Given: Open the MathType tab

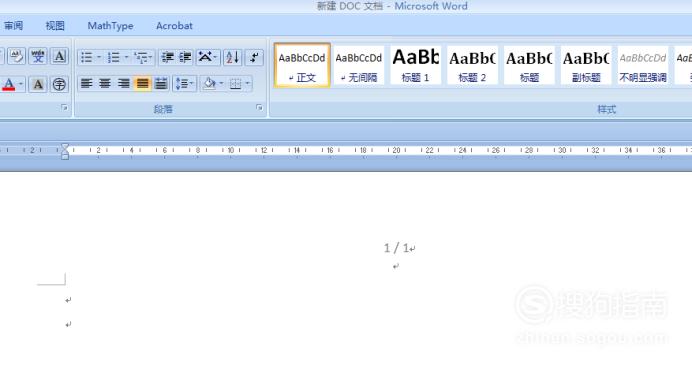Looking at the screenshot, I should pyautogui.click(x=110, y=26).
